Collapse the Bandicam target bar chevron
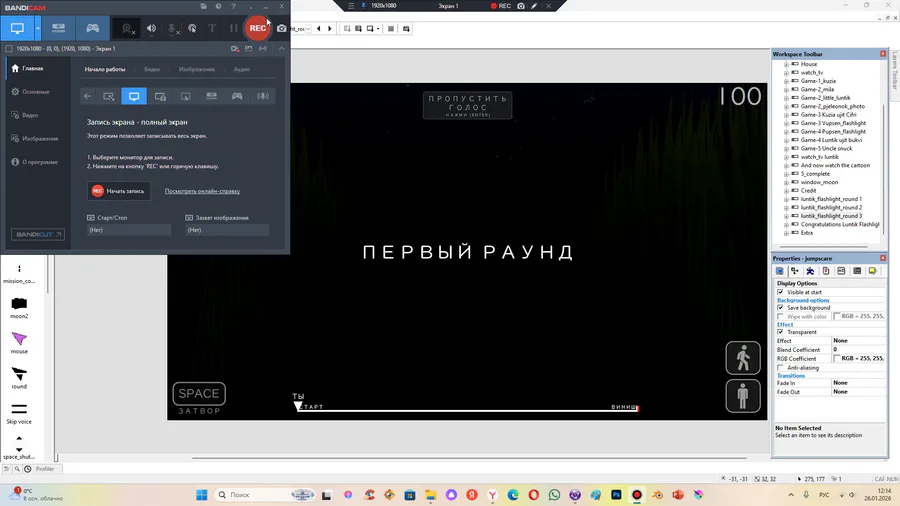 [281, 49]
